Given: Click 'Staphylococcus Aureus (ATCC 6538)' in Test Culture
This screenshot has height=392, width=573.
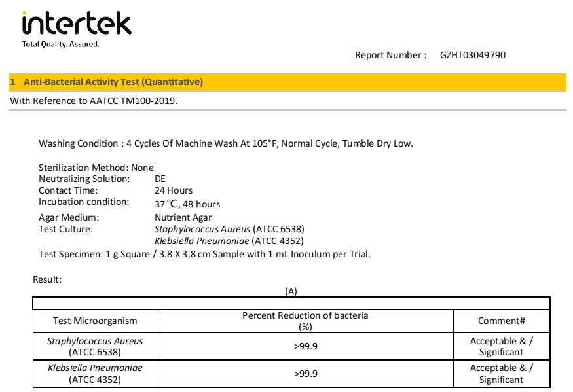Looking at the screenshot, I should coord(229,229).
